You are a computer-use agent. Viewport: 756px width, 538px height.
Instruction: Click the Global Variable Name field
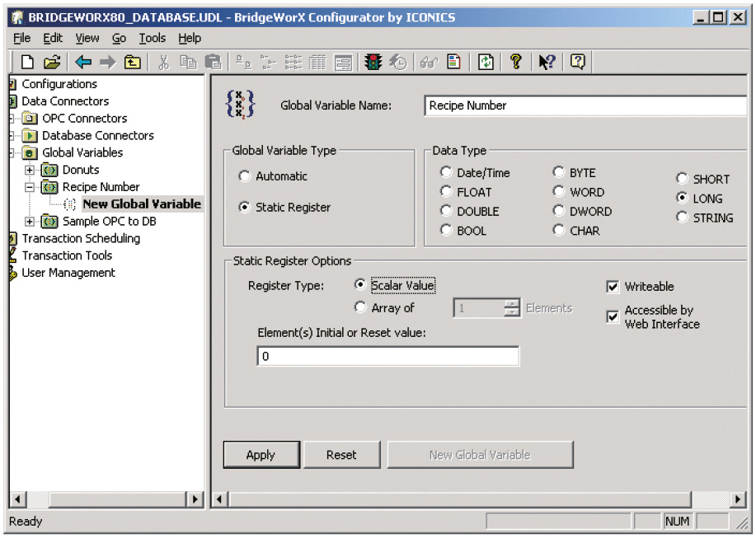(585, 105)
